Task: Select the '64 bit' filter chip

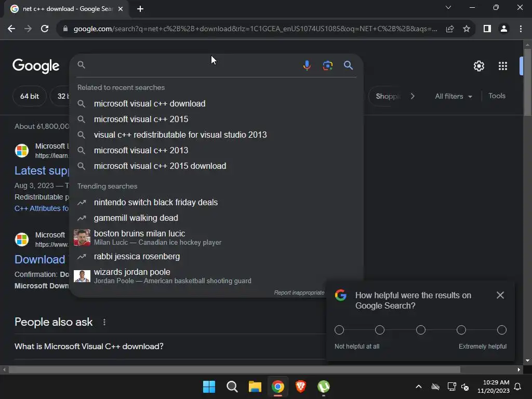Action: [30, 96]
